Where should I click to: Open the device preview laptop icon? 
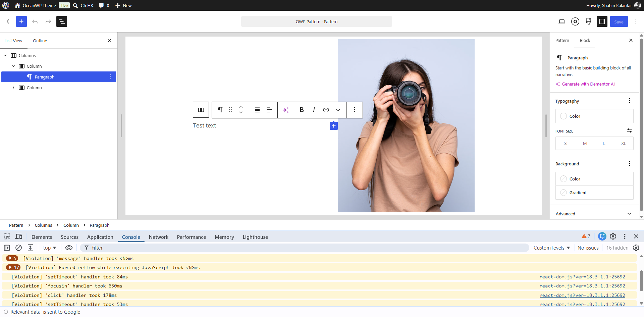click(562, 21)
